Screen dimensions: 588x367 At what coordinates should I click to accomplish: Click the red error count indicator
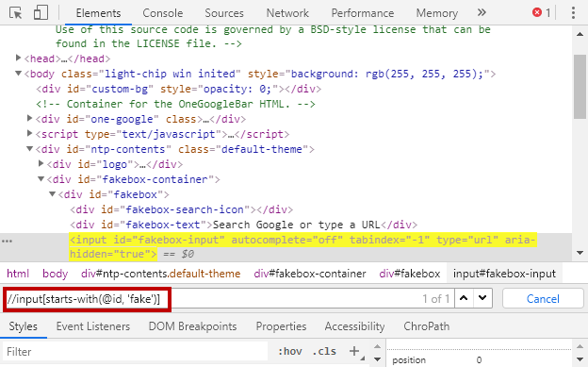pos(541,13)
